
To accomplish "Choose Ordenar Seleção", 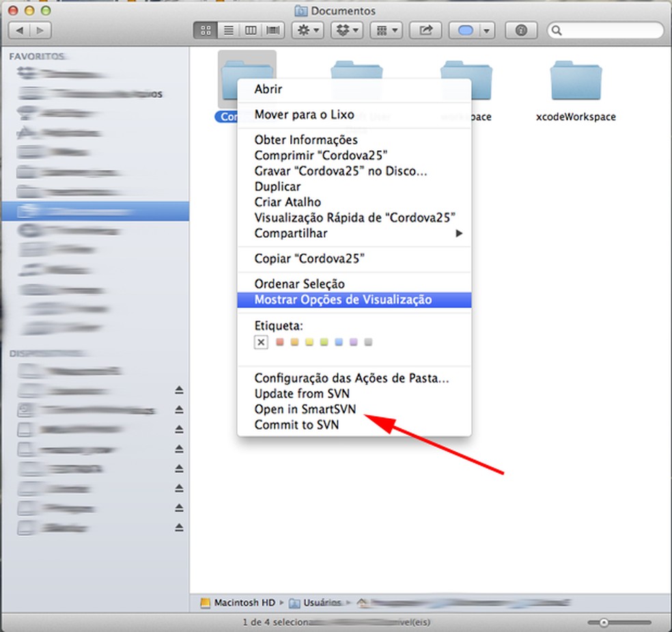I will [354, 284].
